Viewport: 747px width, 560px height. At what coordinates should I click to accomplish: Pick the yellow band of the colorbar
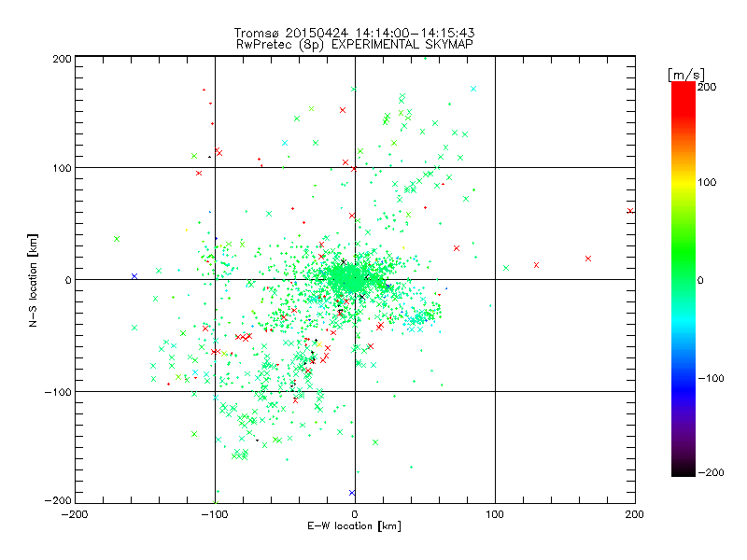pos(684,183)
